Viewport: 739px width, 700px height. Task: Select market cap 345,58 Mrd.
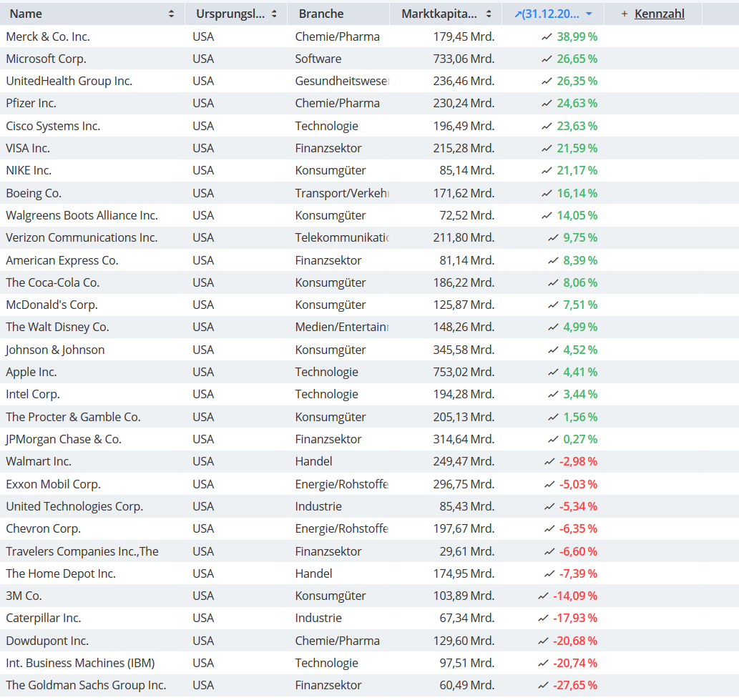tap(464, 350)
